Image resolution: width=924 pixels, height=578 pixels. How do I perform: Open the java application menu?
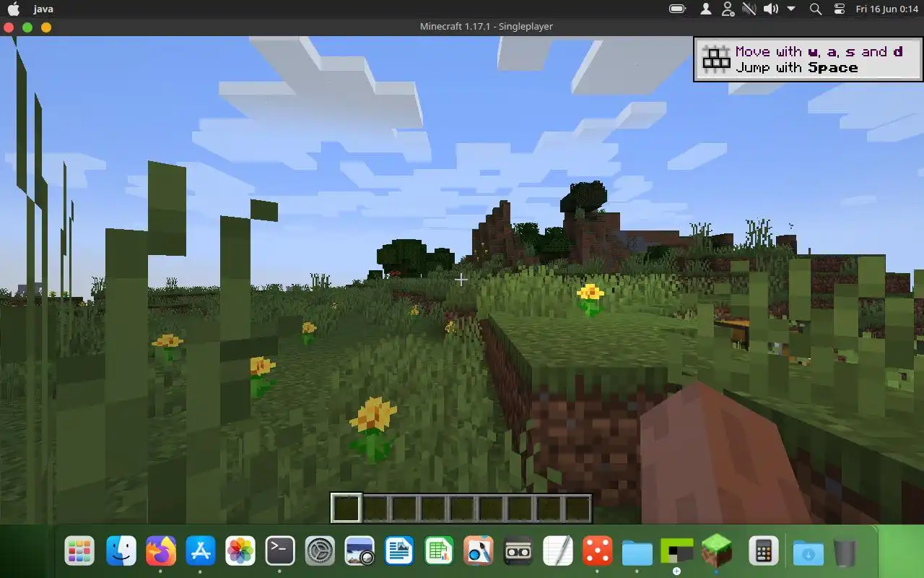[43, 9]
